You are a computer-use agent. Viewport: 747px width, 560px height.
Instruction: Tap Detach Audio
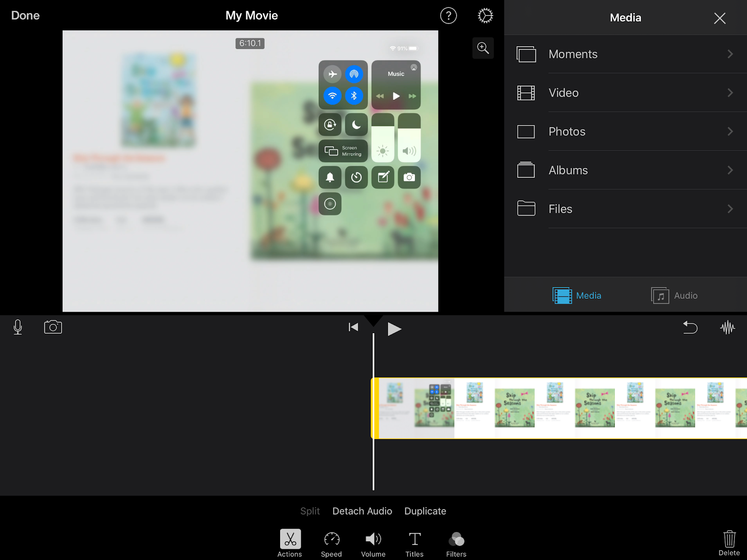click(x=362, y=511)
